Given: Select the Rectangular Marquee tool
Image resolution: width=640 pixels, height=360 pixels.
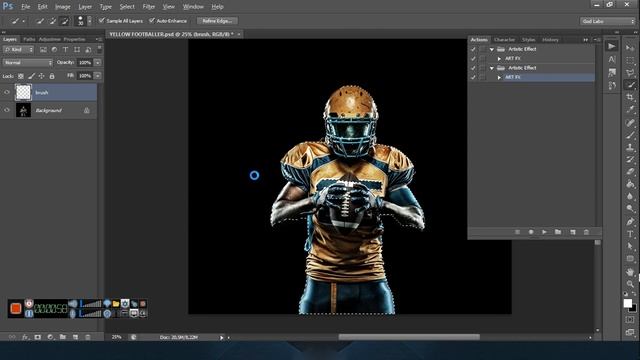Looking at the screenshot, I should [x=630, y=60].
